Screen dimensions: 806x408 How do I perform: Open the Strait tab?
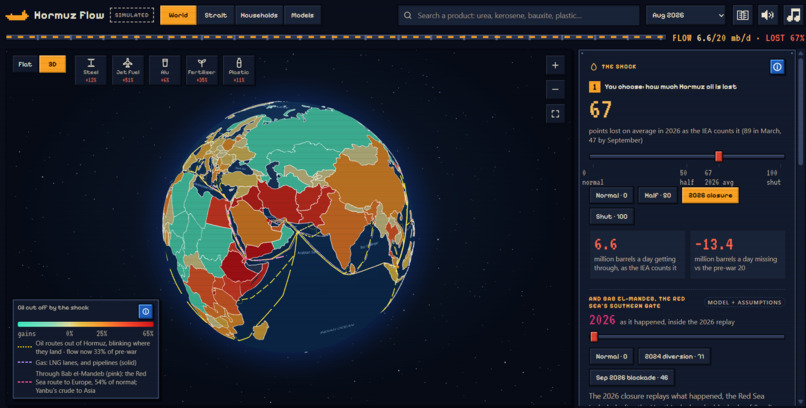pyautogui.click(x=215, y=15)
